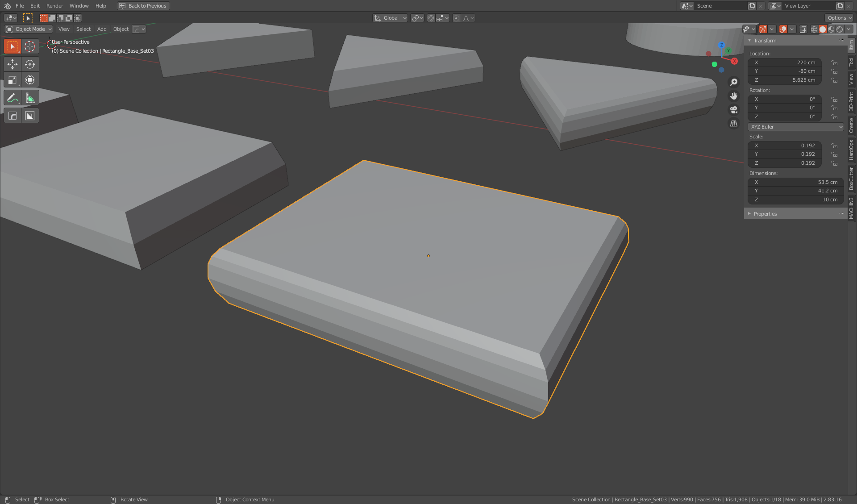Click the camera view icon in the navigation gizmos

coord(733,110)
